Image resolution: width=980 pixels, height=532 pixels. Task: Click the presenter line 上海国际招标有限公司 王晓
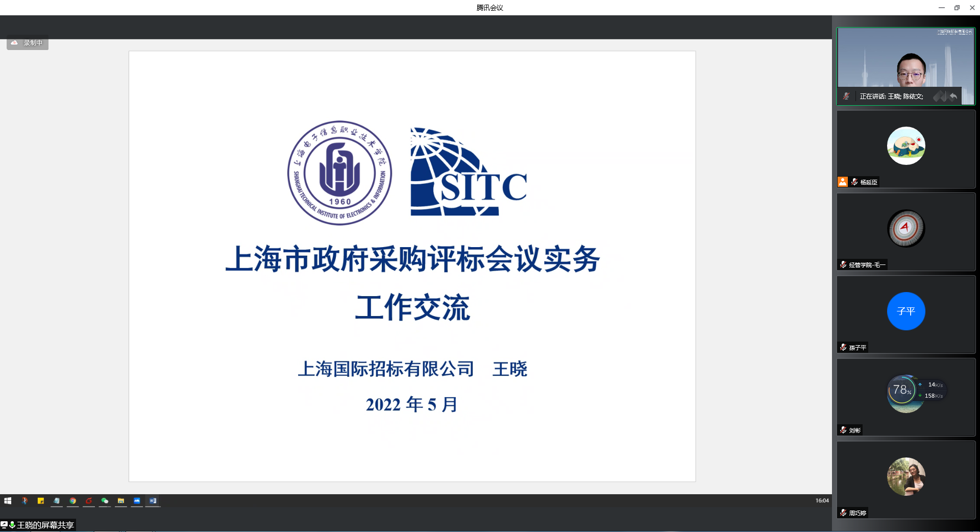pyautogui.click(x=412, y=369)
